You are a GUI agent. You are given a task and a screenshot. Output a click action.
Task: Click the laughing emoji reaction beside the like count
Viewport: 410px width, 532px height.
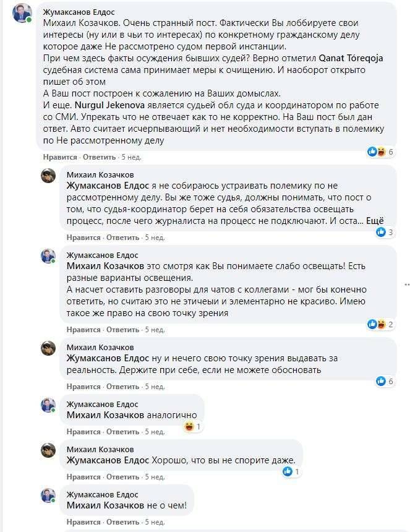380,152
